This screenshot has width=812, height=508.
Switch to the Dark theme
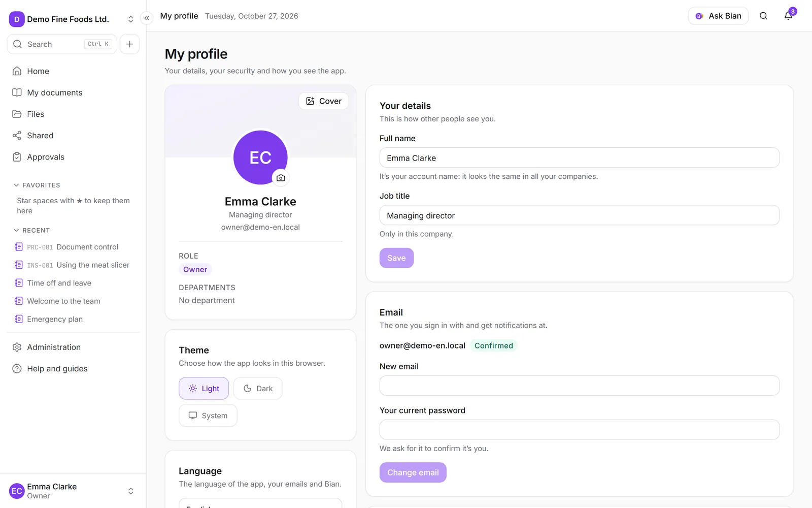258,389
